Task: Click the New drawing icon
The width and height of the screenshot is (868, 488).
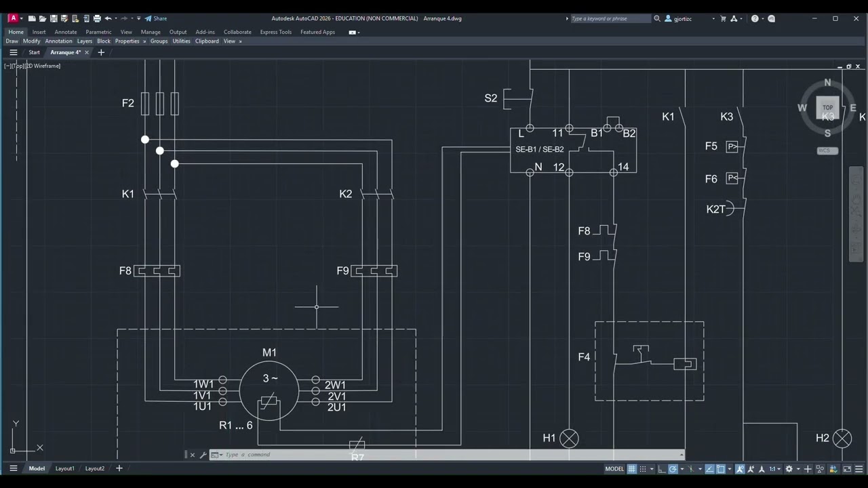Action: (32, 18)
